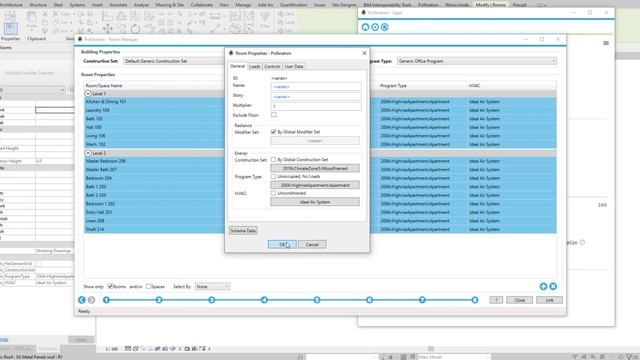Image resolution: width=640 pixels, height=360 pixels.
Task: Click first circular icon in Pollination Apps window
Action: pos(365,27)
